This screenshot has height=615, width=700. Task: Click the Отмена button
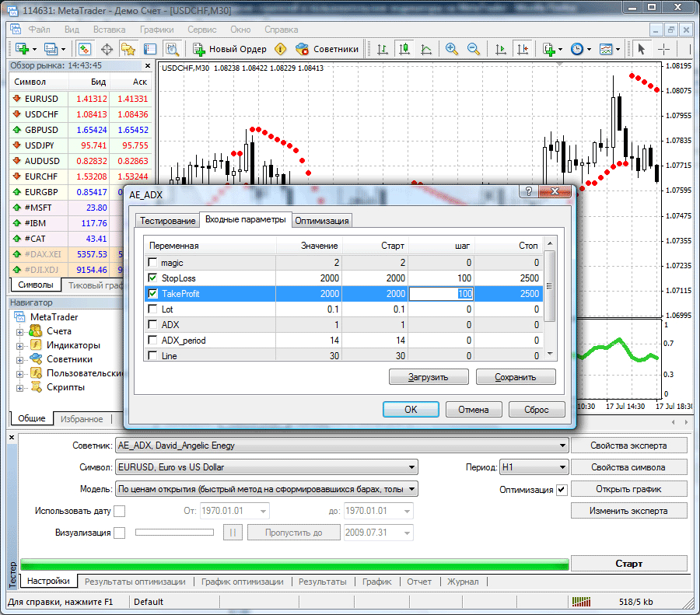coord(474,409)
